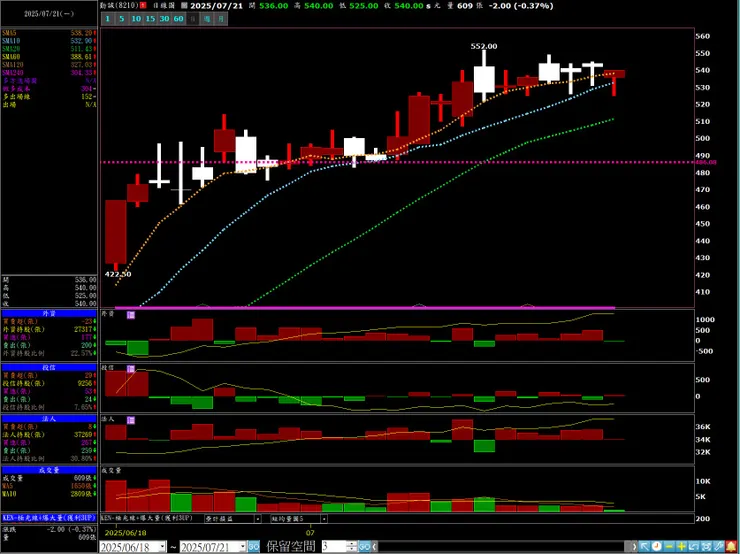Choose the 60-minute timeframe
Image resolution: width=740 pixels, height=554 pixels.
(x=178, y=19)
